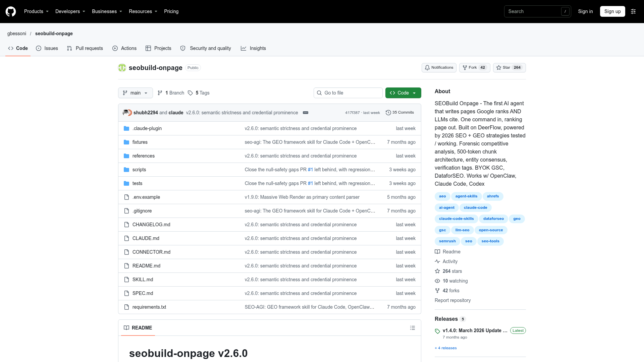The width and height of the screenshot is (644, 362).
Task: Click the clock history icon for commits
Action: point(388,113)
